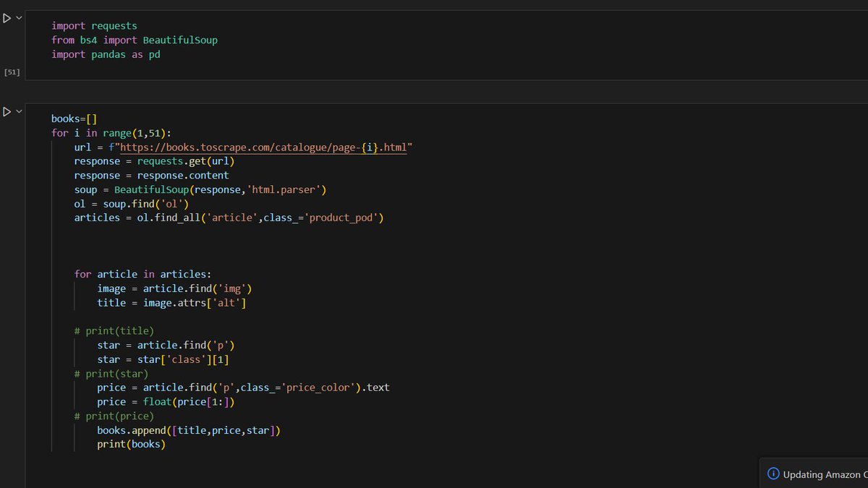Click the info icon in the Amazon notification
This screenshot has width=868, height=488.
click(x=773, y=474)
